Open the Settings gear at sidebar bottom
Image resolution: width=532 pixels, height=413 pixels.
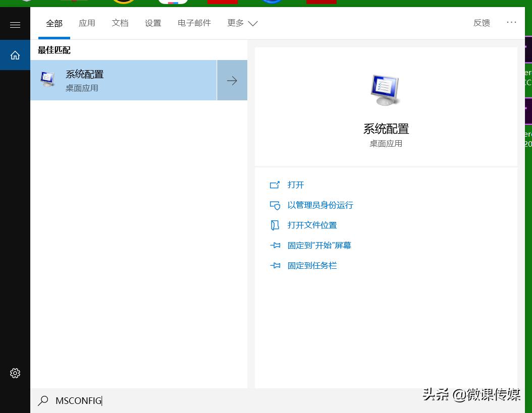tap(15, 373)
